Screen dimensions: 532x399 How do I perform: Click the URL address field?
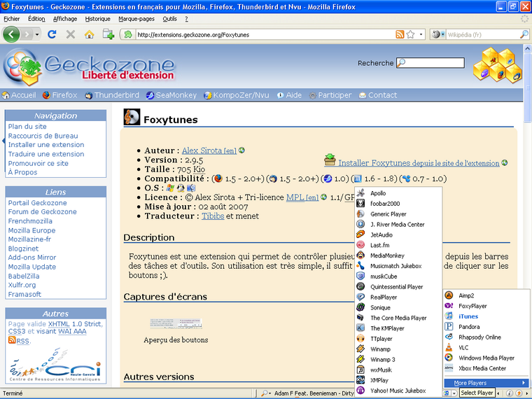265,34
